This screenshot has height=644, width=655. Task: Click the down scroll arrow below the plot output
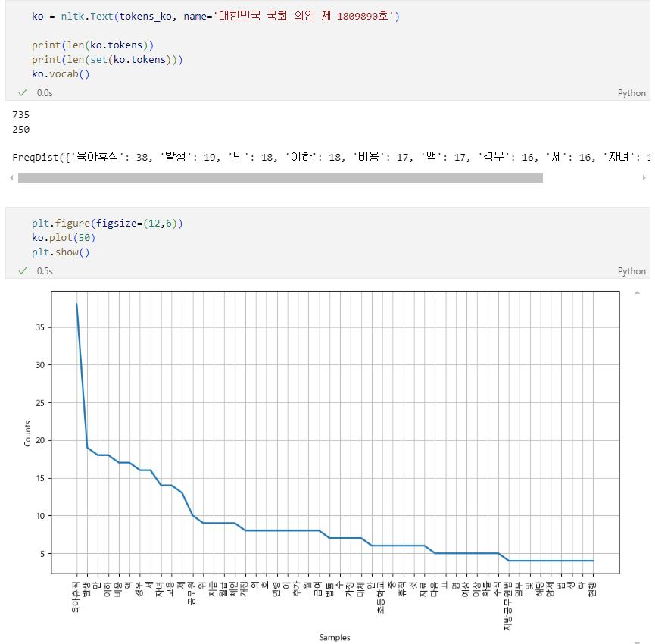coord(637,642)
